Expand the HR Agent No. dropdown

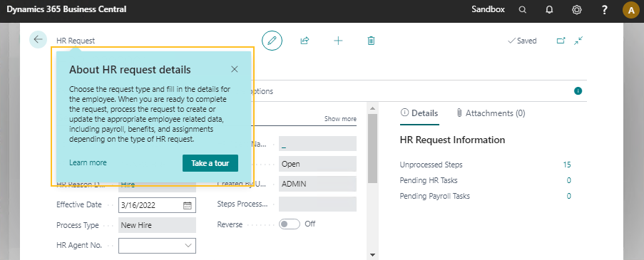[x=188, y=245]
